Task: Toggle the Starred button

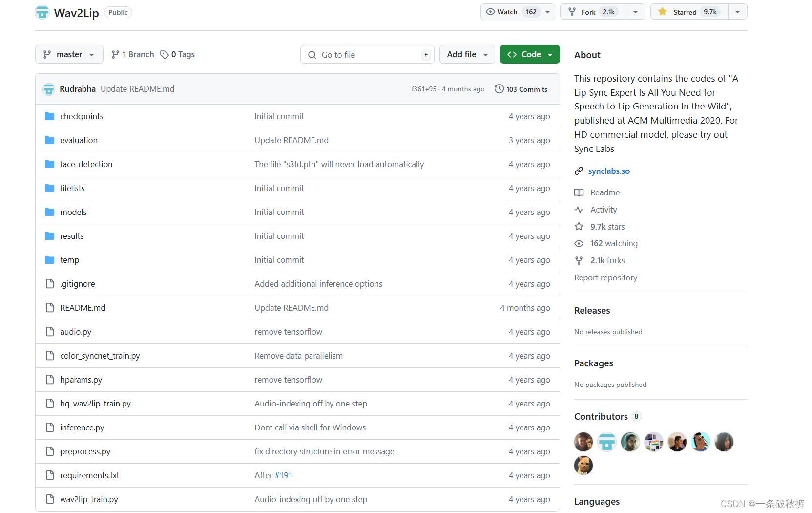Action: 689,12
